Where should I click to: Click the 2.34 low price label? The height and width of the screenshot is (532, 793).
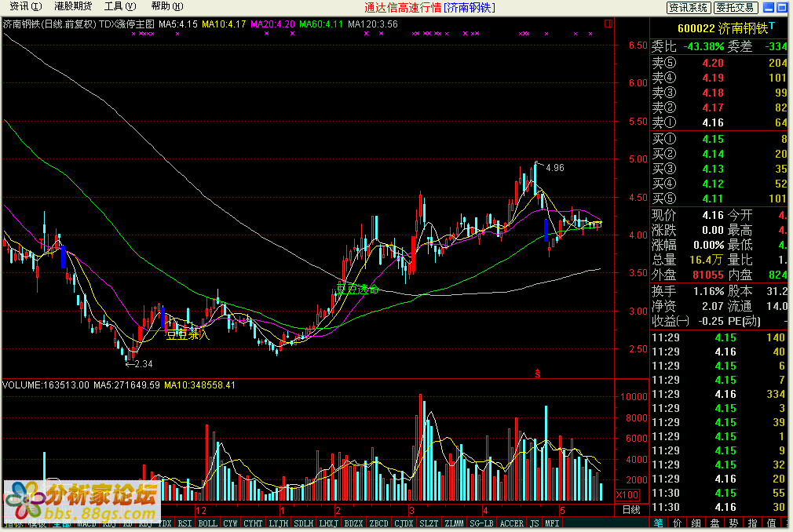coord(143,364)
